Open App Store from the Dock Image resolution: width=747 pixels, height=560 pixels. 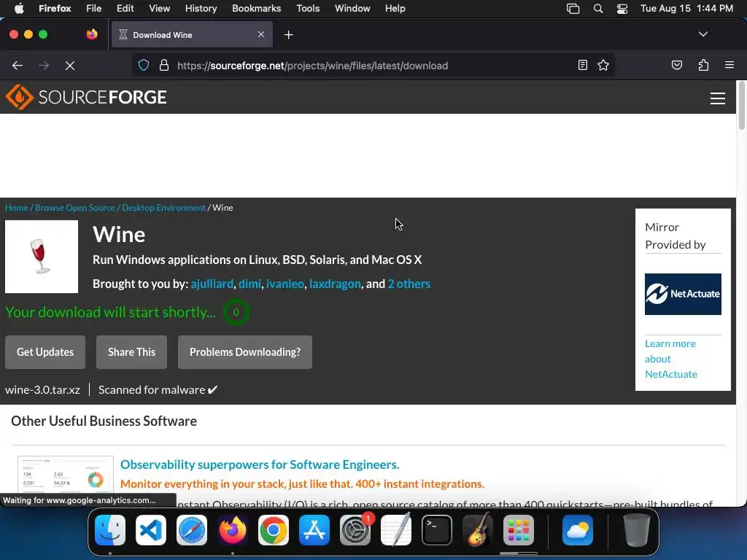(314, 530)
